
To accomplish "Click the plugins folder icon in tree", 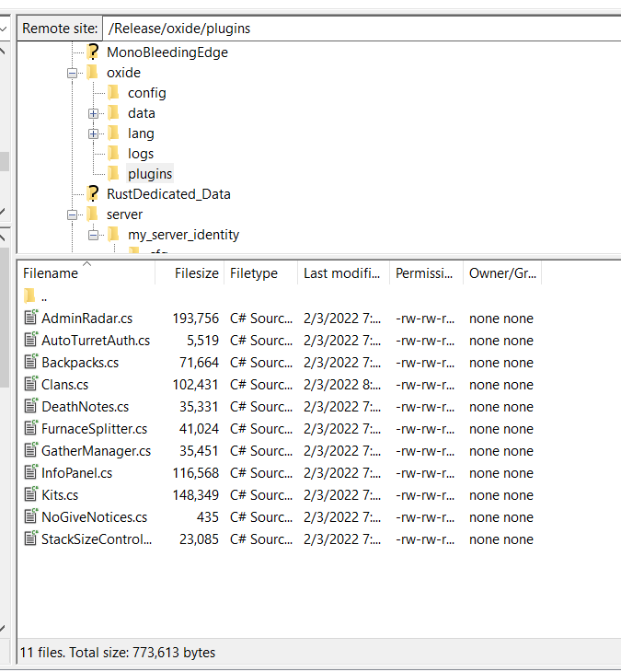I will click(x=113, y=174).
